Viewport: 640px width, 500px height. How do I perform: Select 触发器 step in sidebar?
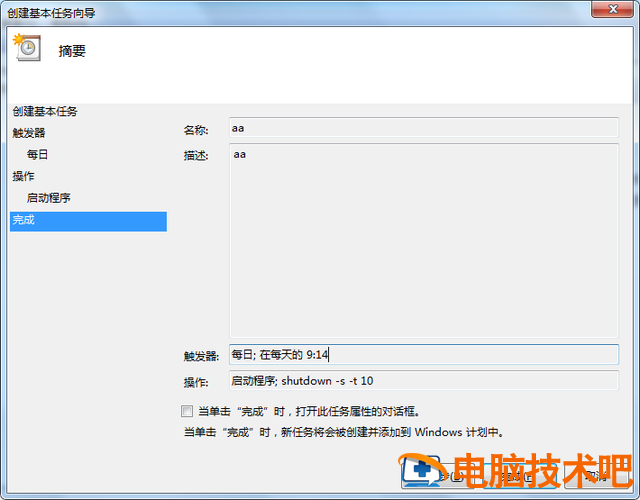29,133
